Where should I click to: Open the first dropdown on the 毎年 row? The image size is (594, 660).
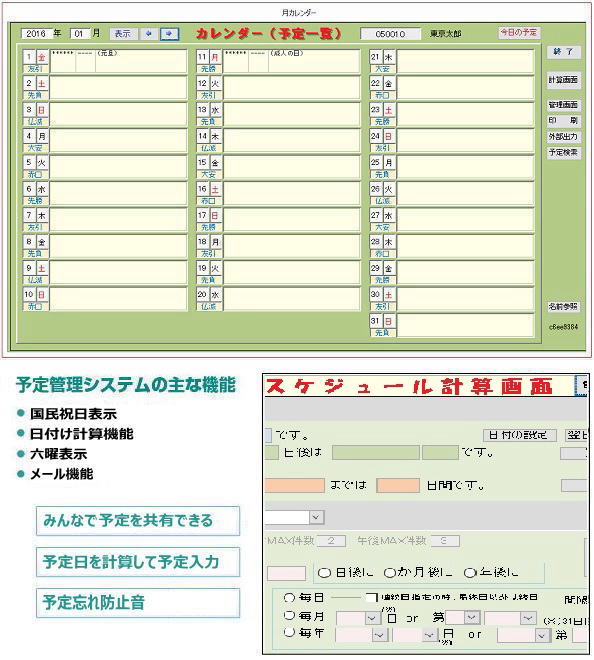click(x=379, y=635)
